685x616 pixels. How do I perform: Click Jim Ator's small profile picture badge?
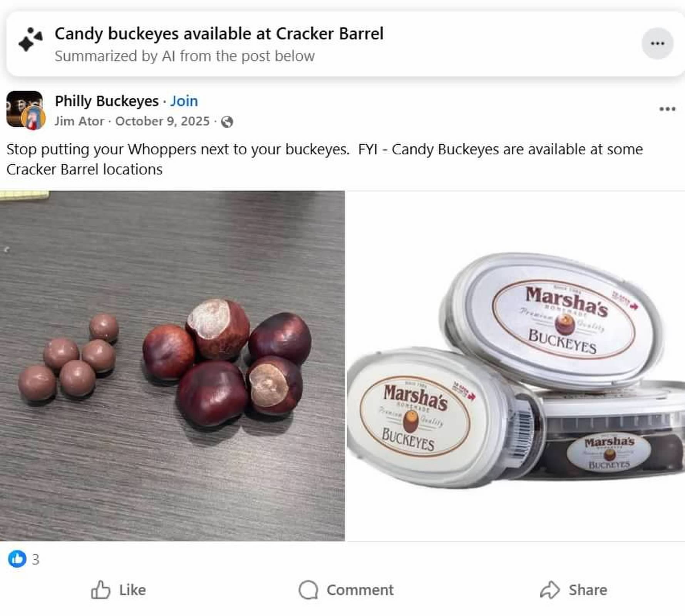33,118
